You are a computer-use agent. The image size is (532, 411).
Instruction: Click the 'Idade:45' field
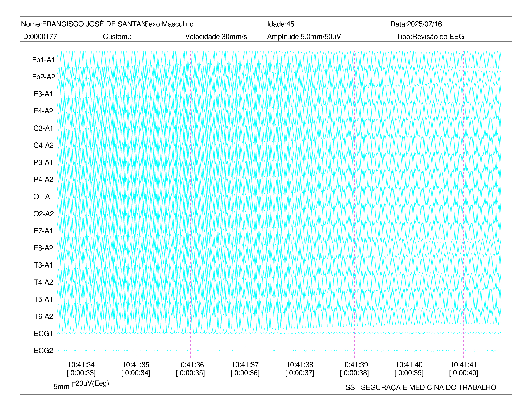pos(328,23)
